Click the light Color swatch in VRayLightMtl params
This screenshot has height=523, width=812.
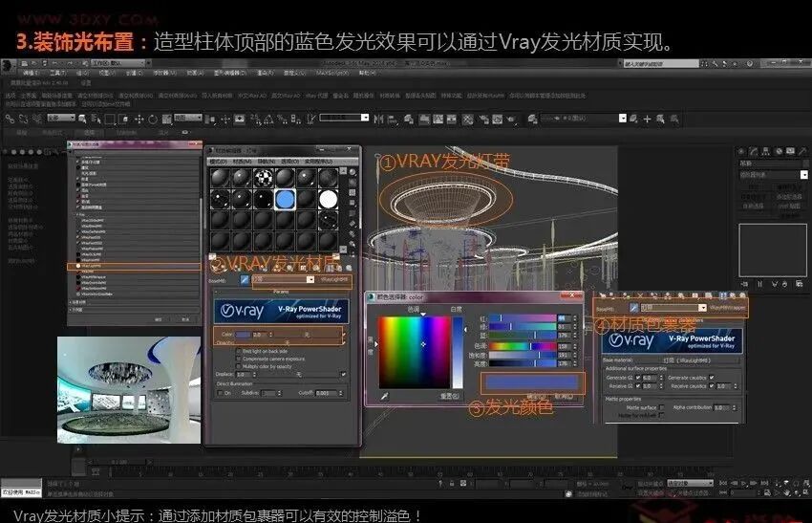click(243, 335)
